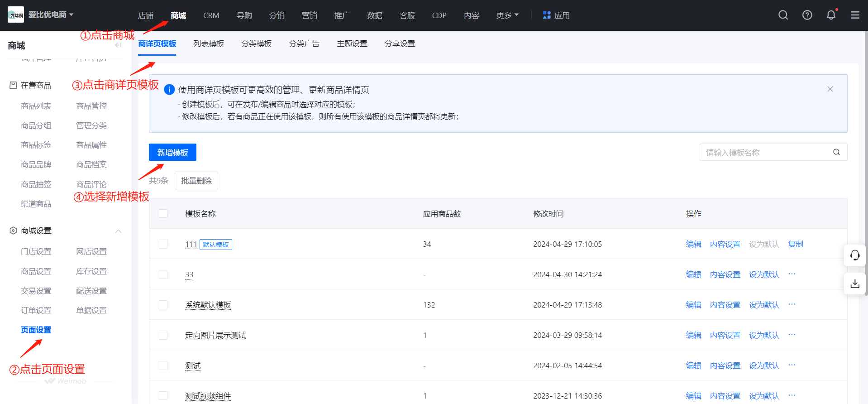Viewport: 868px width, 404px height.
Task: Switch to the 分享设置 tab
Action: coord(400,43)
